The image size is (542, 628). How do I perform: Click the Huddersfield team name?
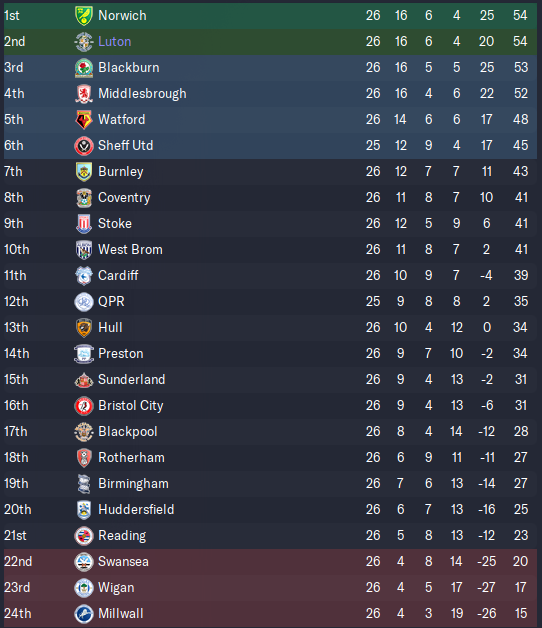pyautogui.click(x=136, y=509)
